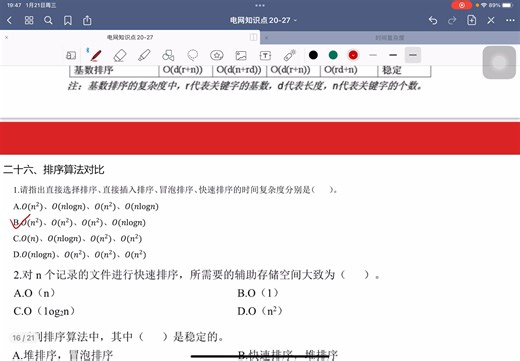
Task: Tap heading 二十六、排序算法对比
Action: point(54,170)
